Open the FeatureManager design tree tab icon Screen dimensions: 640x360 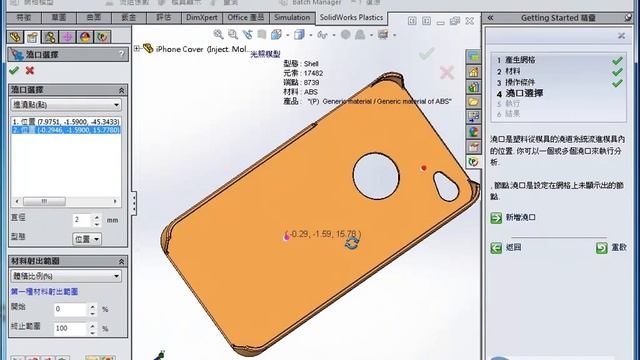point(16,37)
